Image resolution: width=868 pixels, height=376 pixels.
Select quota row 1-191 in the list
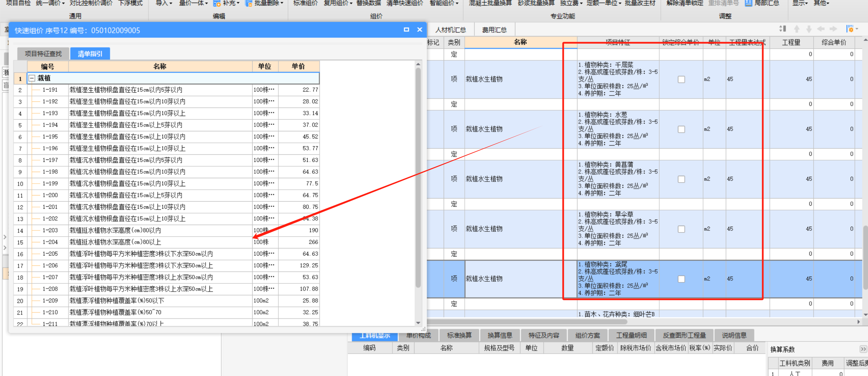pyautogui.click(x=167, y=90)
